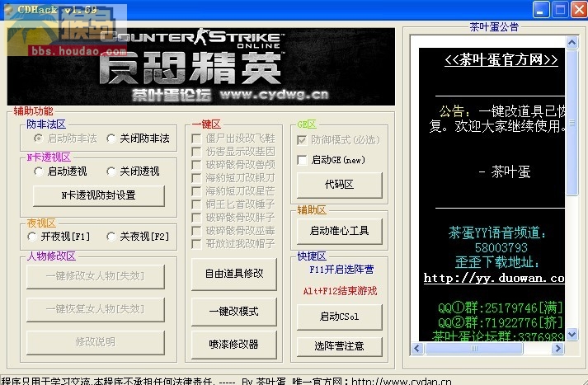The width and height of the screenshot is (588, 385).
Task: Click announcement horizontal scrollbar thumb
Action: click(474, 349)
